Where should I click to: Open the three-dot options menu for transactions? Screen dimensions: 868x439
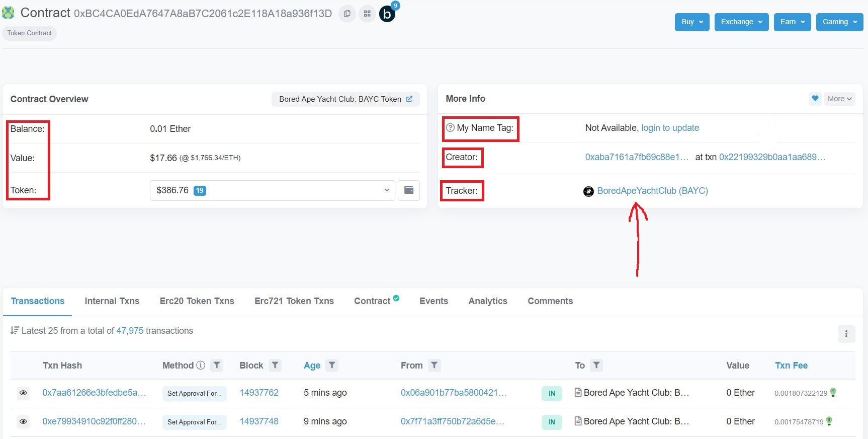(x=846, y=334)
